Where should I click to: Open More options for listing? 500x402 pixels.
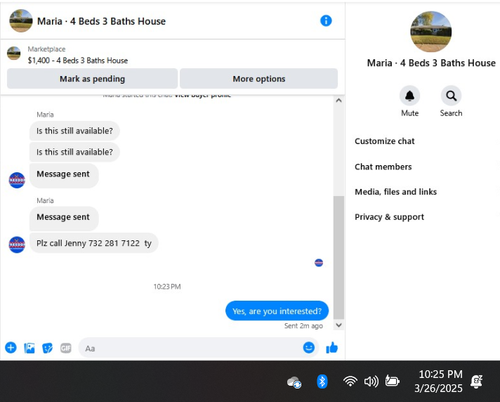(x=259, y=79)
